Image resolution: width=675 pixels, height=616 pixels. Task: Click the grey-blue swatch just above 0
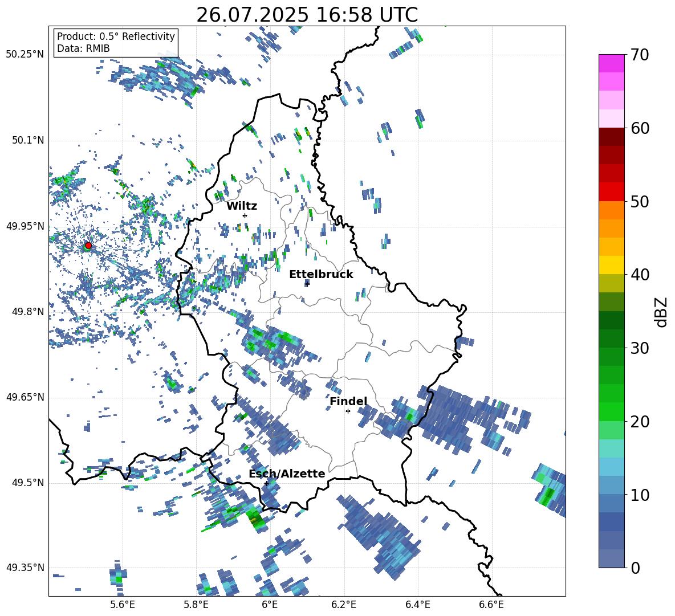(x=611, y=558)
